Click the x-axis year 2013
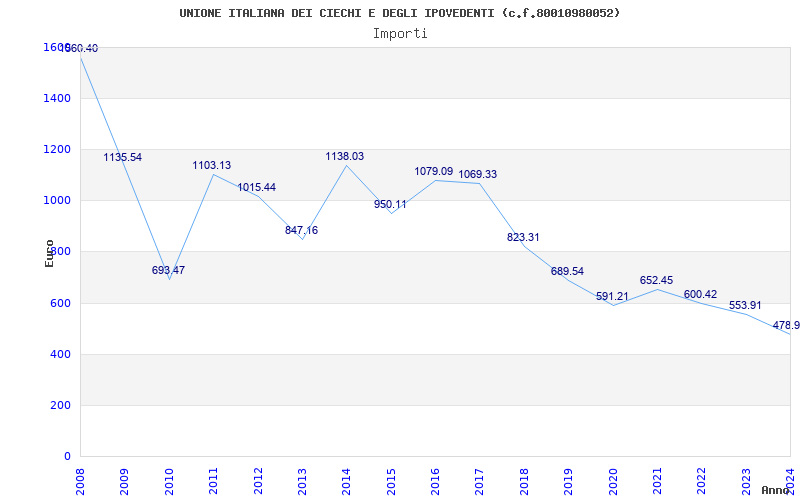 (302, 481)
